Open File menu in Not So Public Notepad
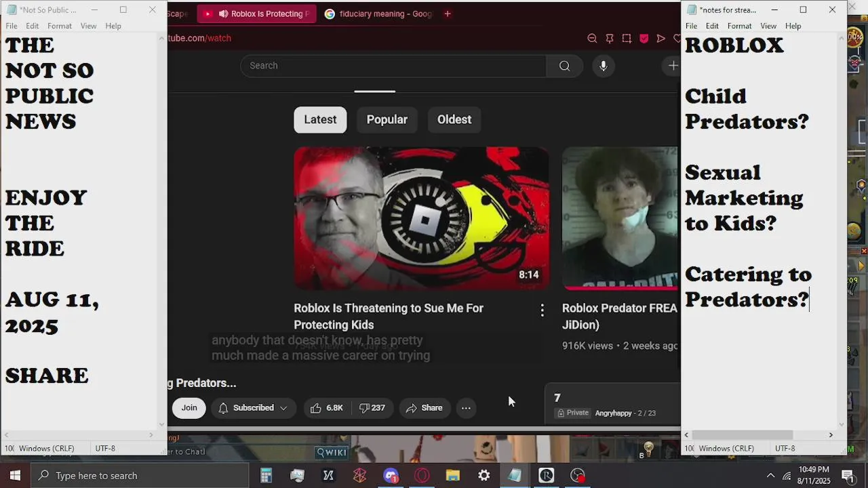 (x=12, y=26)
